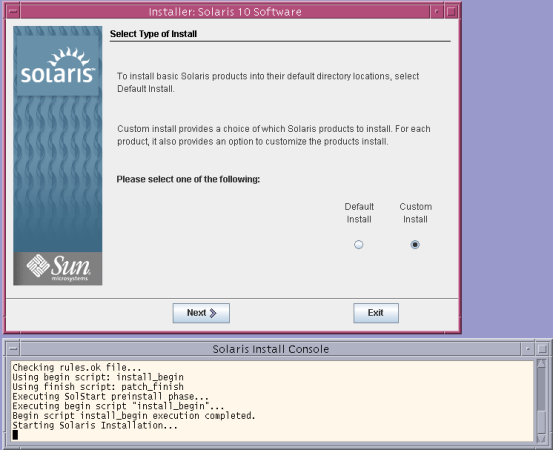The width and height of the screenshot is (553, 450).
Task: Click the console text cursor block
Action: tap(15, 435)
